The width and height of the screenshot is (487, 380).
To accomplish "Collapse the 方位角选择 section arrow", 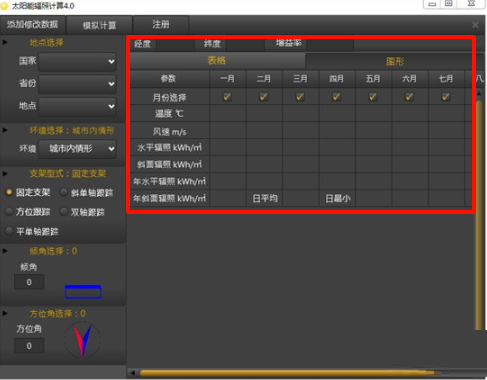I will 5,313.
